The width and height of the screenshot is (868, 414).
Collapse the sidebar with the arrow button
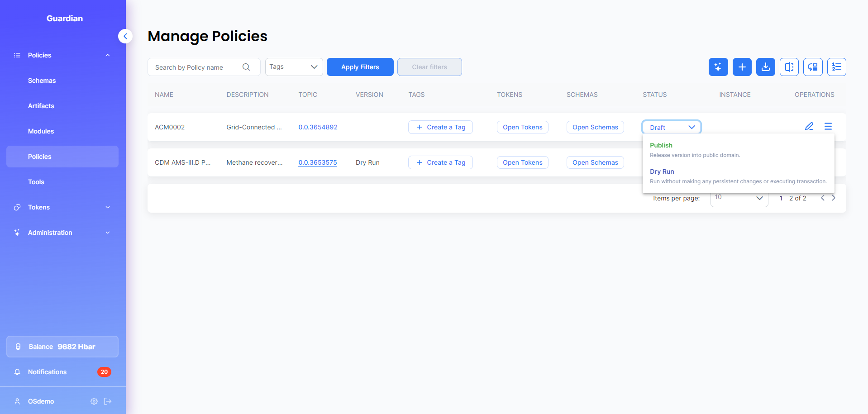(125, 36)
